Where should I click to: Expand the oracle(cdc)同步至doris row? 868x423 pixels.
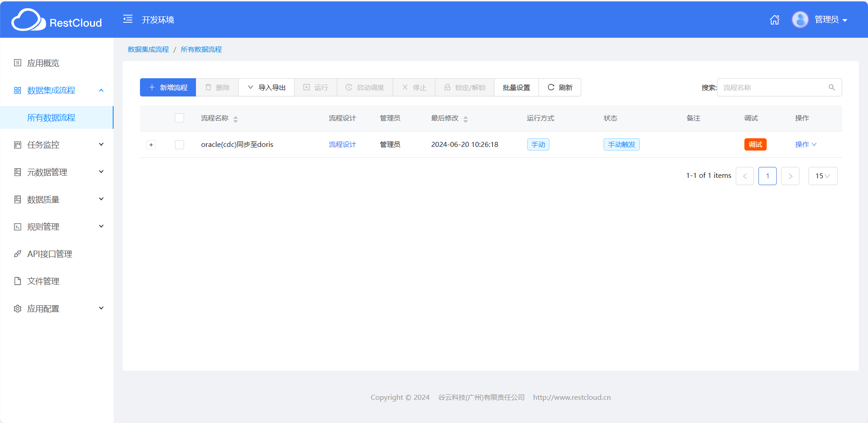click(x=151, y=145)
